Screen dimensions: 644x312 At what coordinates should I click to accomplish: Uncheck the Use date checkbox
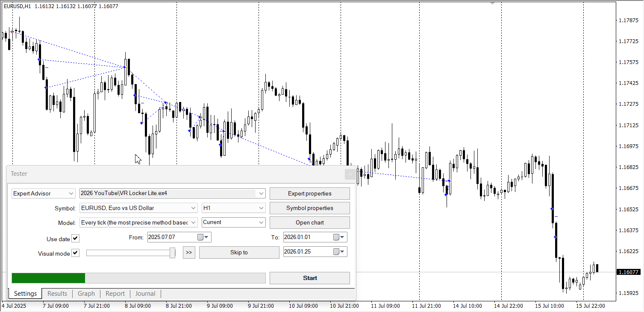(x=76, y=238)
